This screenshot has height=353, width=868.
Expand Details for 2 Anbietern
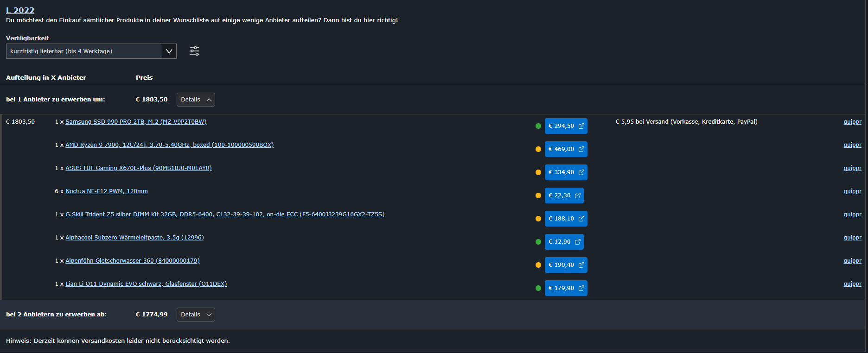click(x=196, y=315)
